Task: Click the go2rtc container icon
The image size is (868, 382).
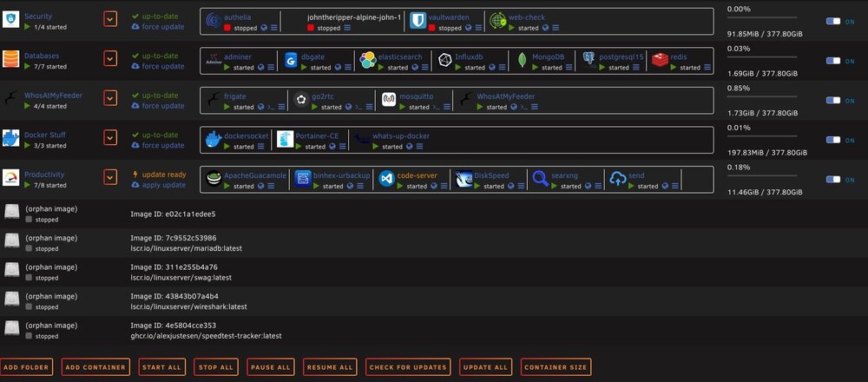Action: point(301,100)
